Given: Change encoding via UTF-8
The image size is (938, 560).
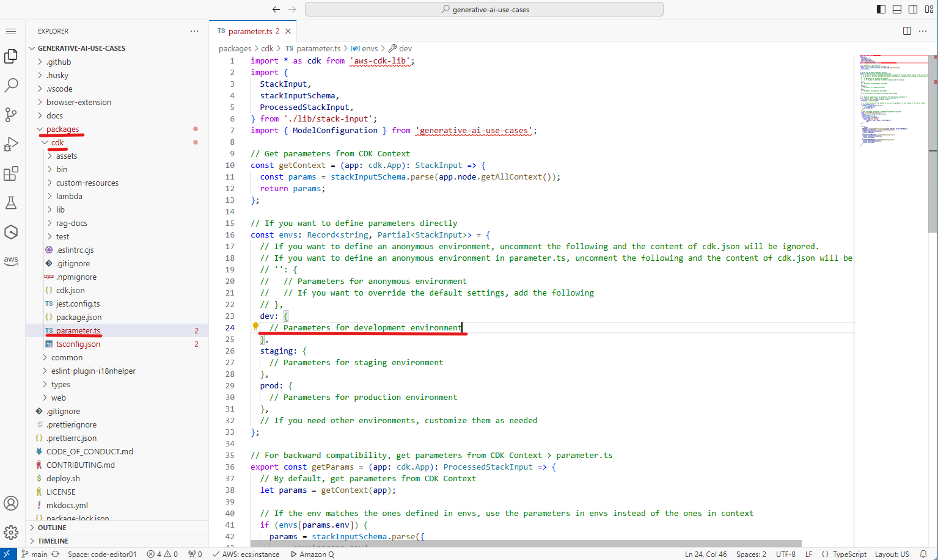Looking at the screenshot, I should (786, 554).
